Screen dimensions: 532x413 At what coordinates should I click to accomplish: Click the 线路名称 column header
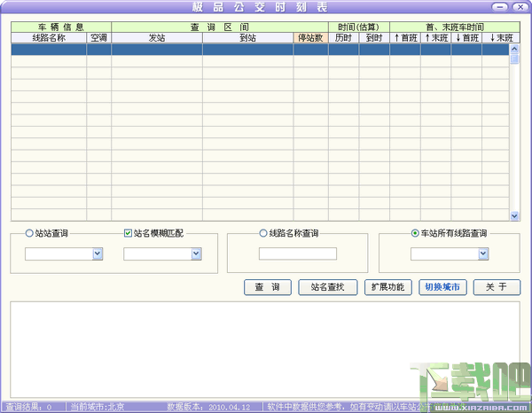[x=49, y=37]
